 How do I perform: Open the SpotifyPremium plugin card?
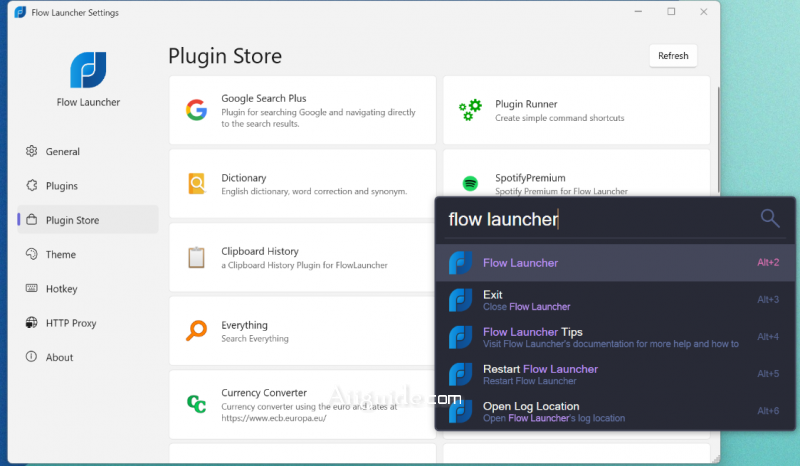tap(577, 173)
